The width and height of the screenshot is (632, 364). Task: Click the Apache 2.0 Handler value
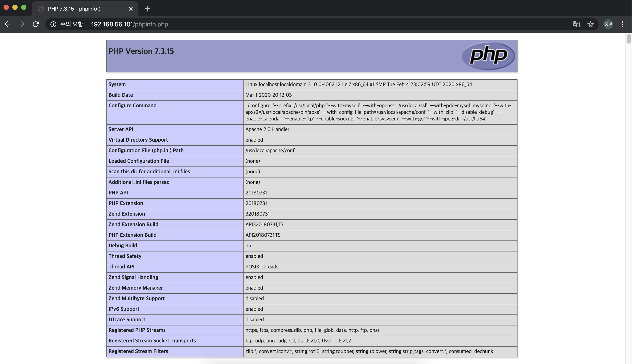coord(267,129)
